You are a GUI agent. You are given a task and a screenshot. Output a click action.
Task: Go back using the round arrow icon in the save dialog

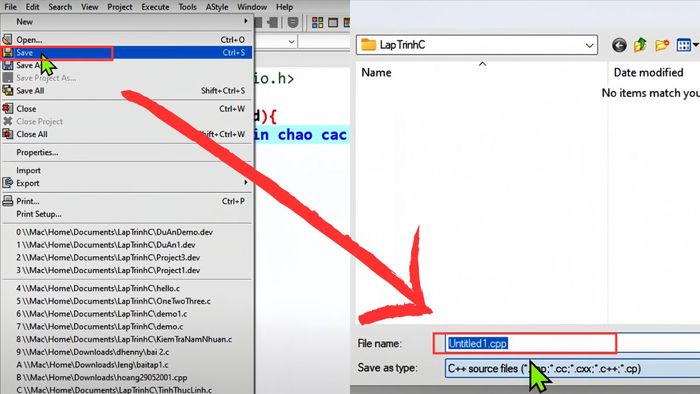(619, 45)
